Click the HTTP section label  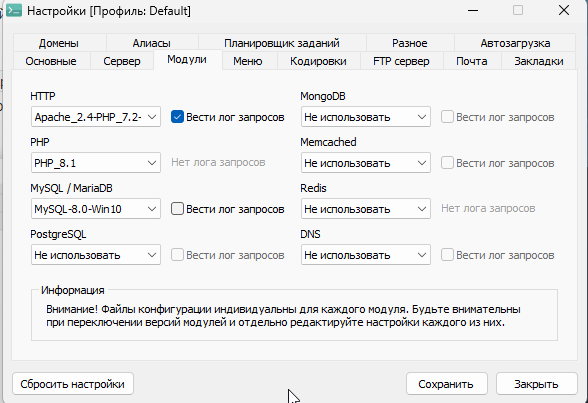(x=43, y=96)
